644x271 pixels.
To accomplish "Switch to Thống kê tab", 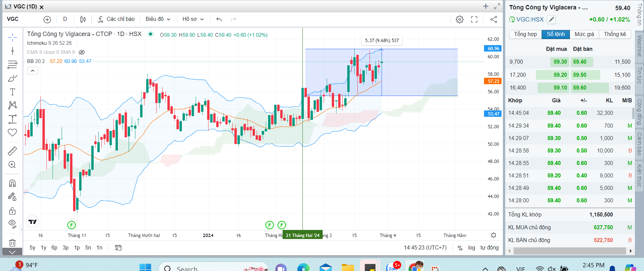I will click(x=615, y=34).
